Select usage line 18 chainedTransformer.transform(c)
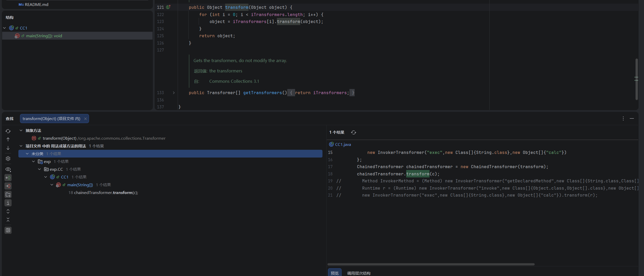The width and height of the screenshot is (644, 276). click(103, 192)
